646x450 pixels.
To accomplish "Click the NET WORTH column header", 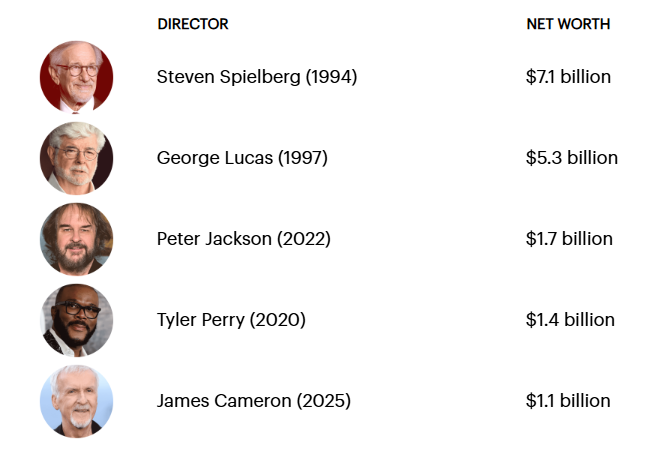I will (568, 24).
